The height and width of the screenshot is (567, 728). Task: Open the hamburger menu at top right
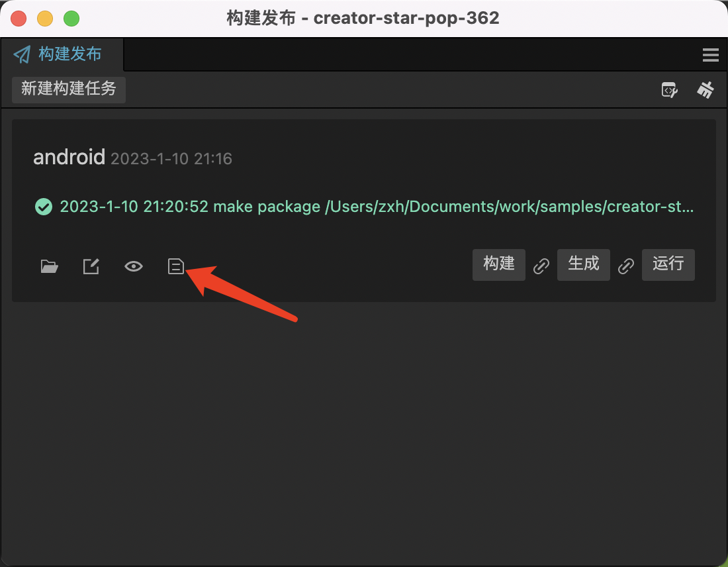point(710,55)
